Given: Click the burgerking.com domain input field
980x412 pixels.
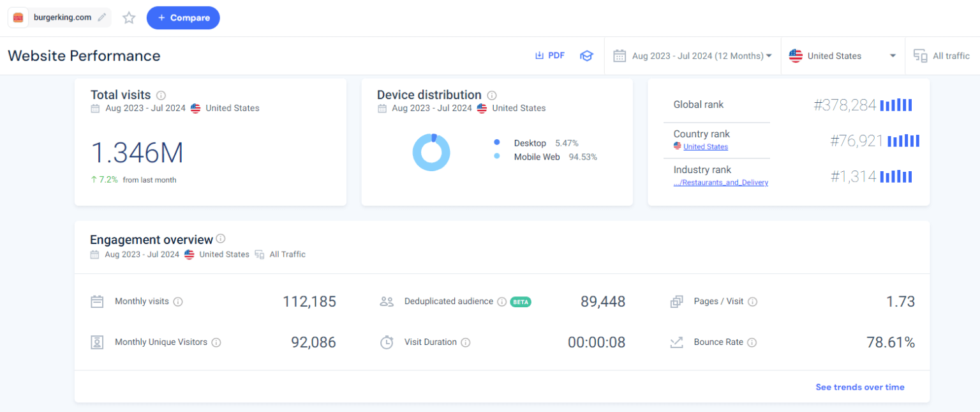Looking at the screenshot, I should click(x=64, y=18).
